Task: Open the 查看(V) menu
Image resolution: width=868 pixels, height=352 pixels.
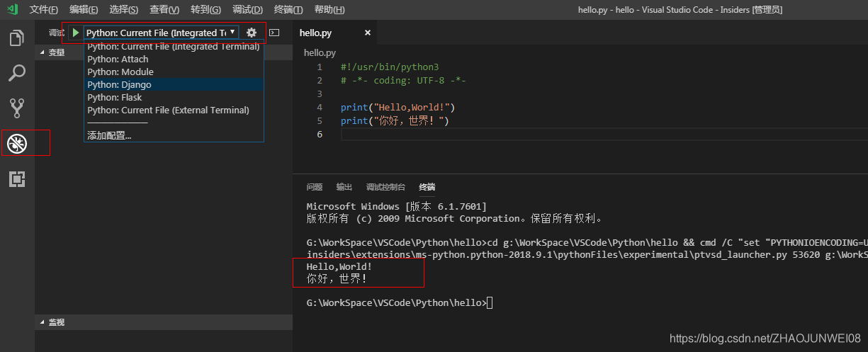Action: (x=164, y=10)
